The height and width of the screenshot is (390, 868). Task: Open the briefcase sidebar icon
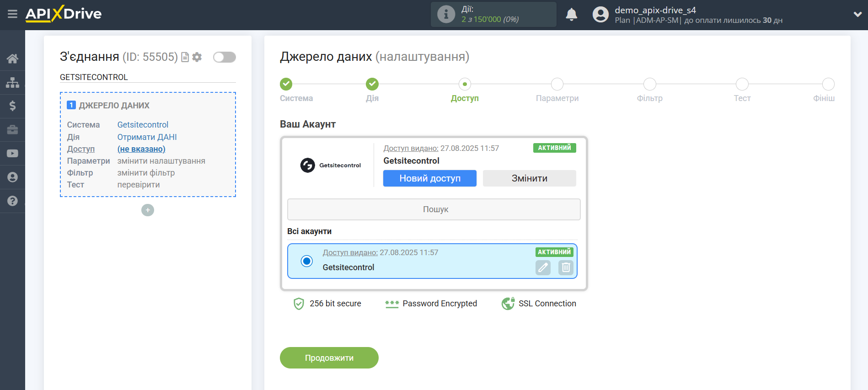(12, 130)
